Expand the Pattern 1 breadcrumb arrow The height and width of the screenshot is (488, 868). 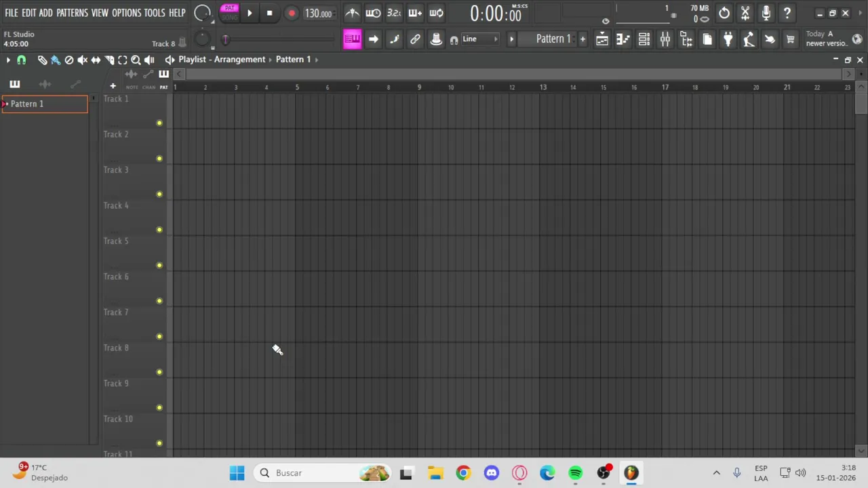click(x=316, y=60)
